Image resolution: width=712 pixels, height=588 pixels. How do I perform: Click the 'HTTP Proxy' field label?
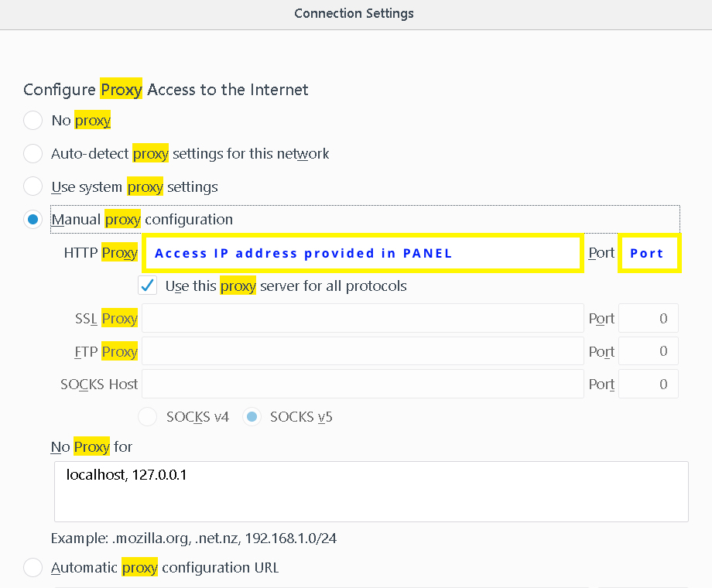101,253
